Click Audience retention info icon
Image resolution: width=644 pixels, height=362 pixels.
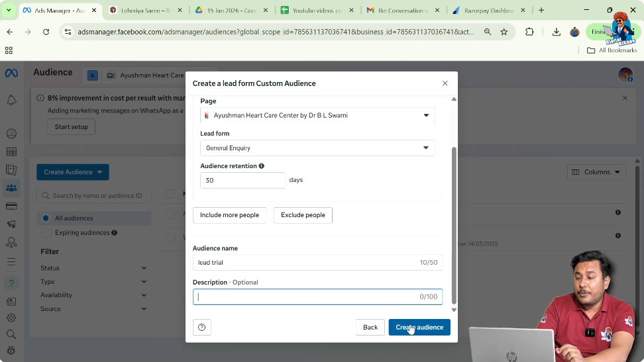[x=262, y=166]
